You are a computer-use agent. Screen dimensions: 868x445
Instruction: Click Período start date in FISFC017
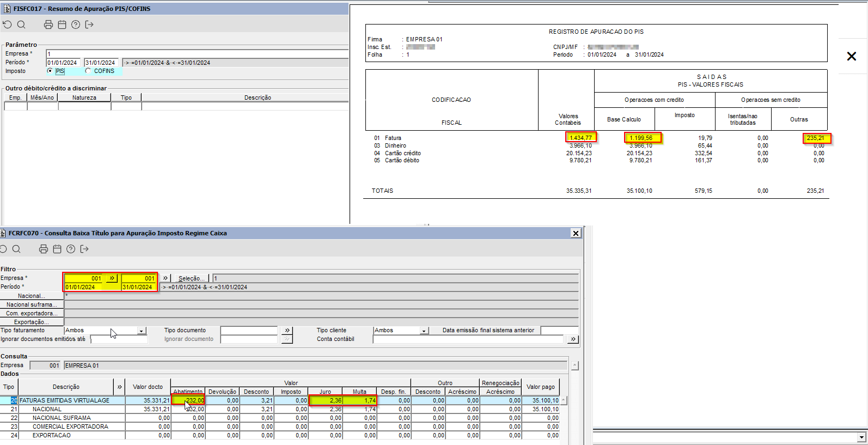coord(63,63)
